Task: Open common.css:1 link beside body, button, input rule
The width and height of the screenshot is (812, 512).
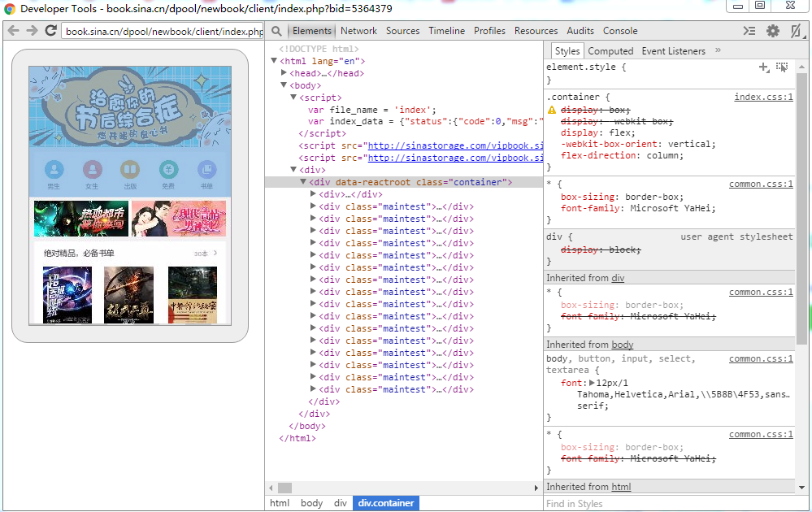Action: (761, 358)
